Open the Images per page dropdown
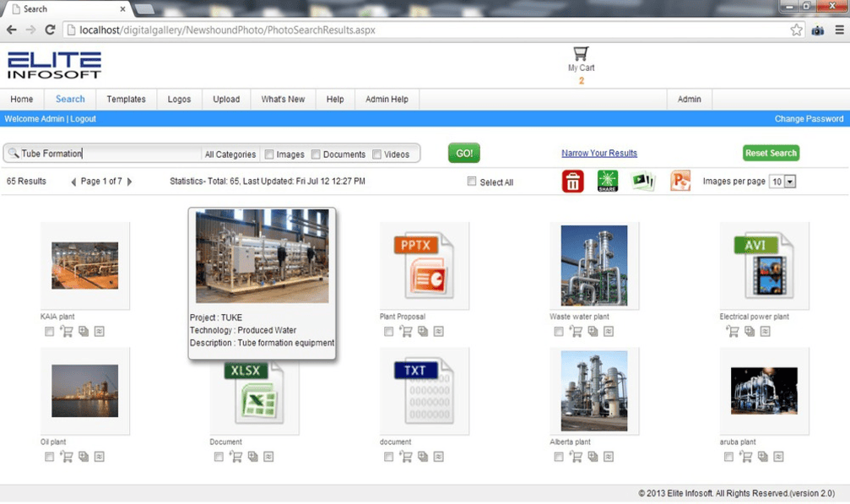Viewport: 850px width, 504px height. pos(789,182)
